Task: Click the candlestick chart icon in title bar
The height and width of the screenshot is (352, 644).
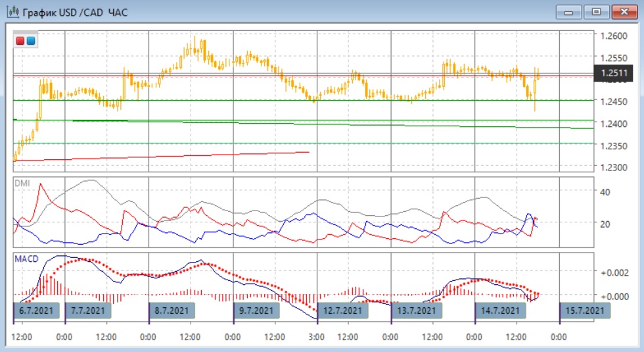Action: pos(12,12)
